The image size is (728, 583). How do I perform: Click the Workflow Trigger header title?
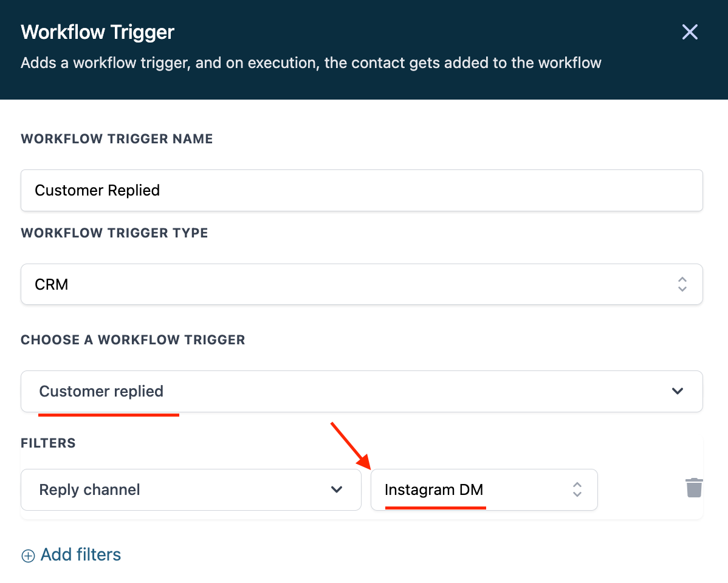(x=98, y=32)
